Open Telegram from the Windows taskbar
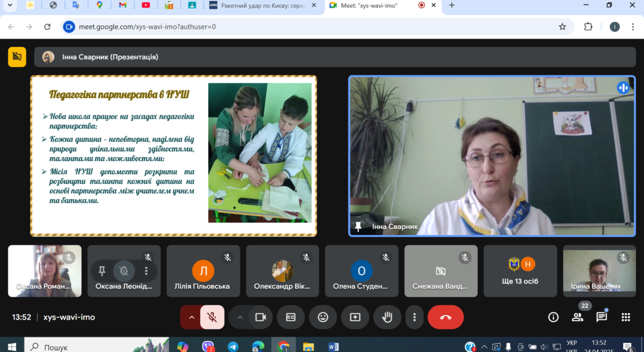This screenshot has width=644, height=352. coord(233,346)
